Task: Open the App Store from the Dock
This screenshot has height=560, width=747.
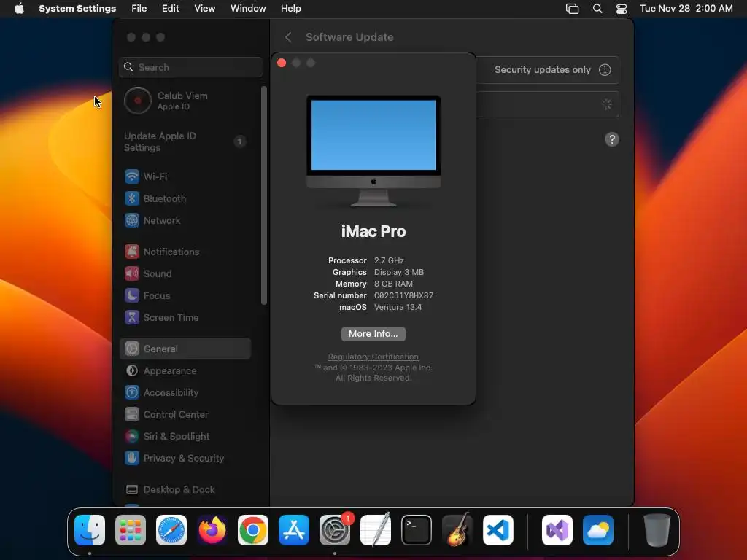Action: [294, 530]
